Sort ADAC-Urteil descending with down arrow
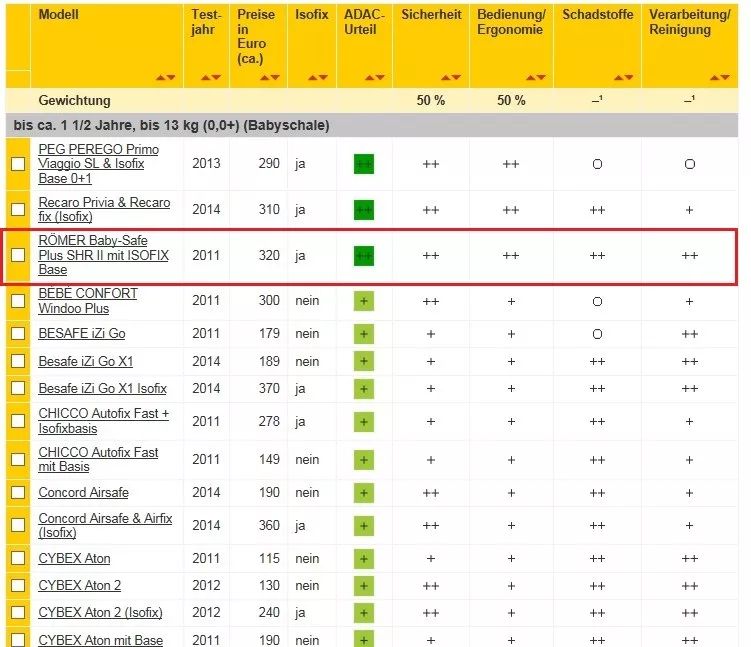 pyautogui.click(x=379, y=77)
